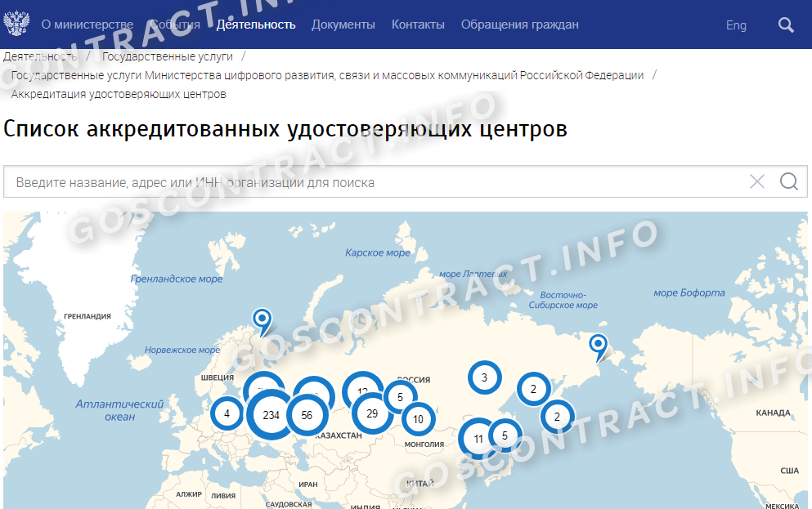
Task: Go to the 'Документы' menu item
Action: pos(343,25)
